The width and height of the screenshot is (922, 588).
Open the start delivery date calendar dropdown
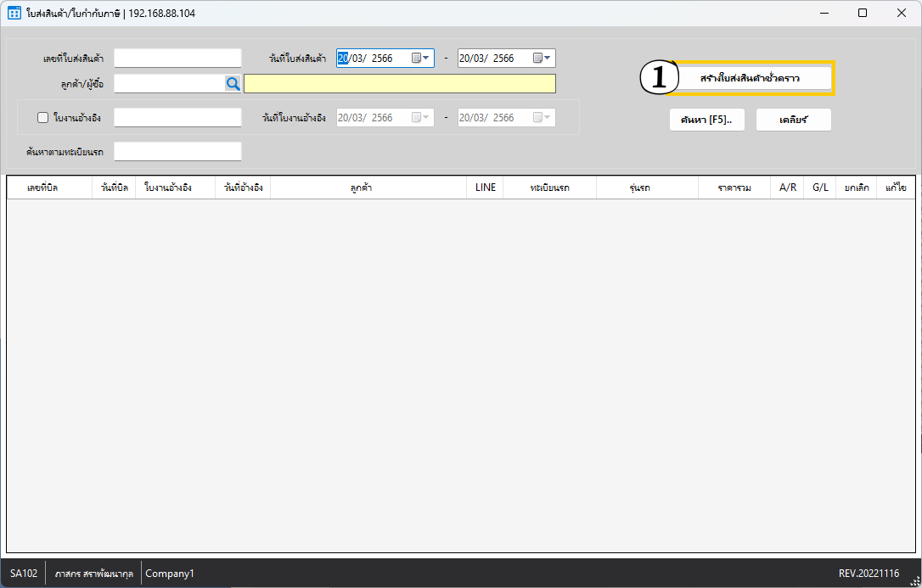click(x=422, y=59)
